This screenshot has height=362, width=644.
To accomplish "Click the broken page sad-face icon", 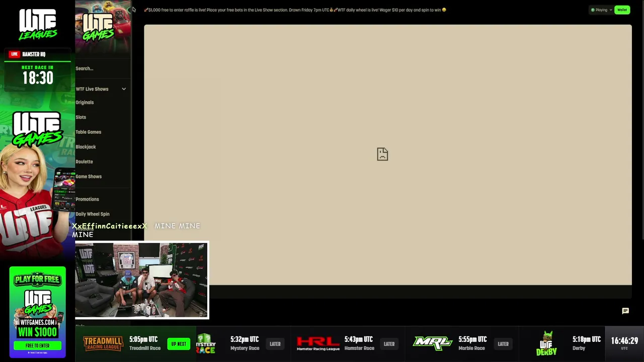I will coord(382,154).
